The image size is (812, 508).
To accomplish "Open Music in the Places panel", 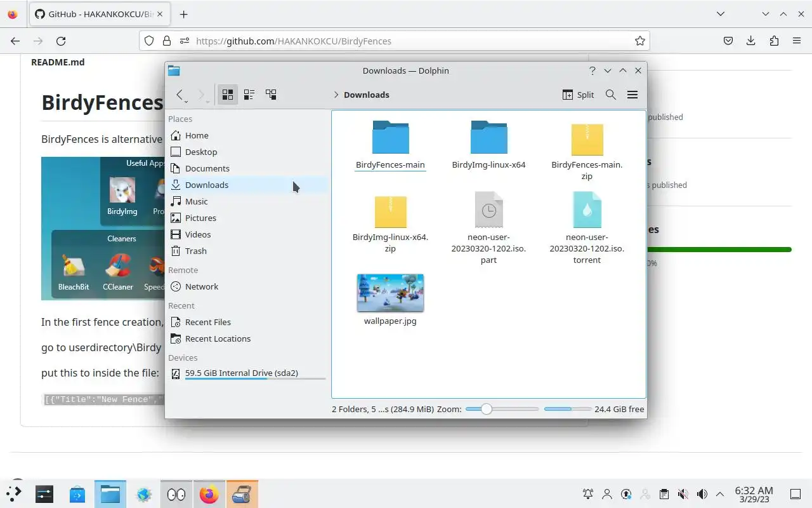I will (247, 201).
